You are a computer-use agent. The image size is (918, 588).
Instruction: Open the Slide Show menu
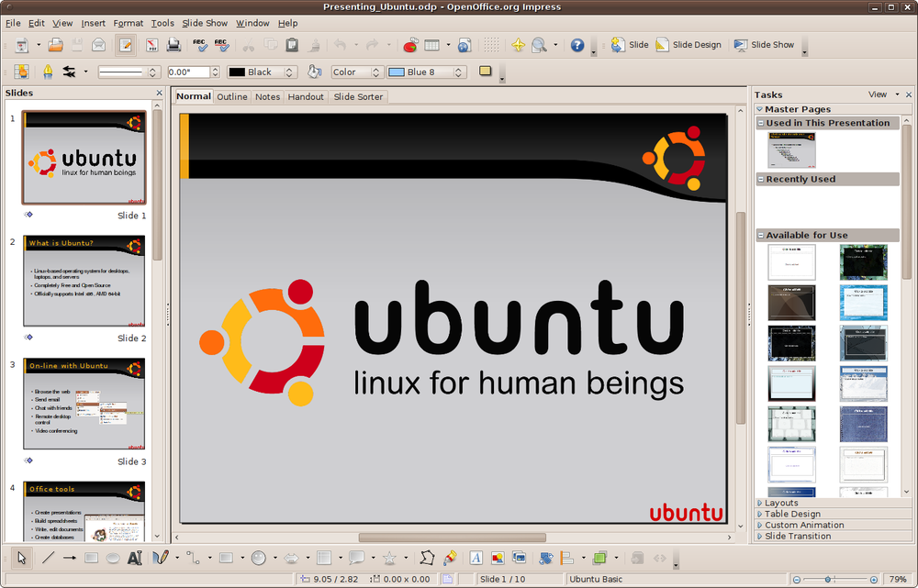tap(205, 23)
